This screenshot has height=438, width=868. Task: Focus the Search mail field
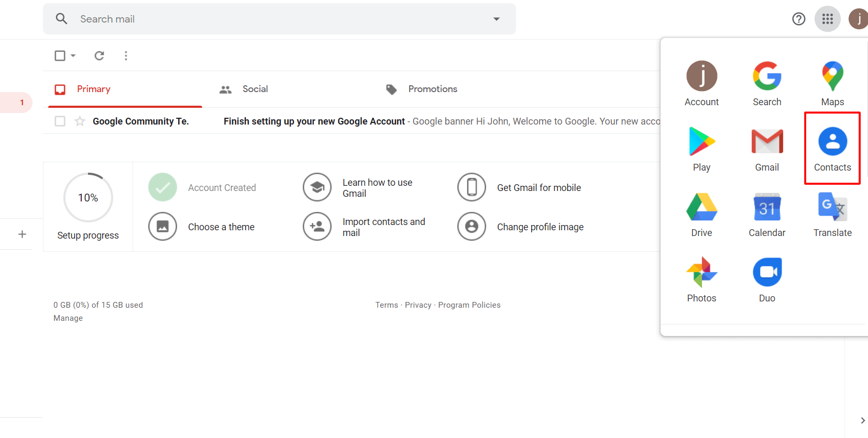(279, 19)
